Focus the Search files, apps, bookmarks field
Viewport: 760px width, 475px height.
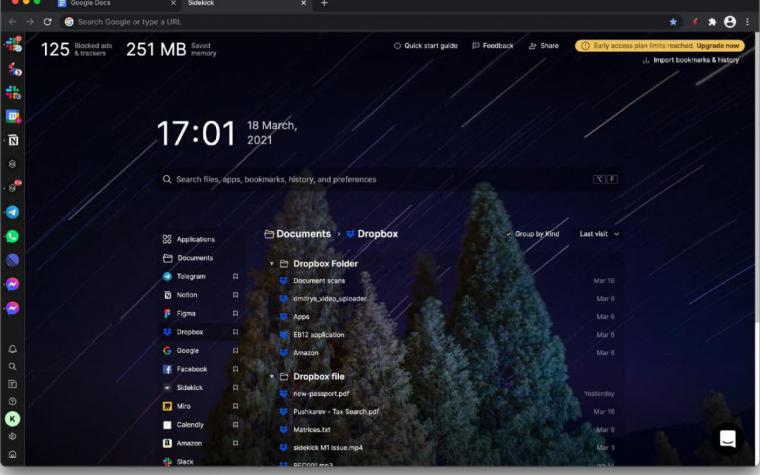coord(389,179)
